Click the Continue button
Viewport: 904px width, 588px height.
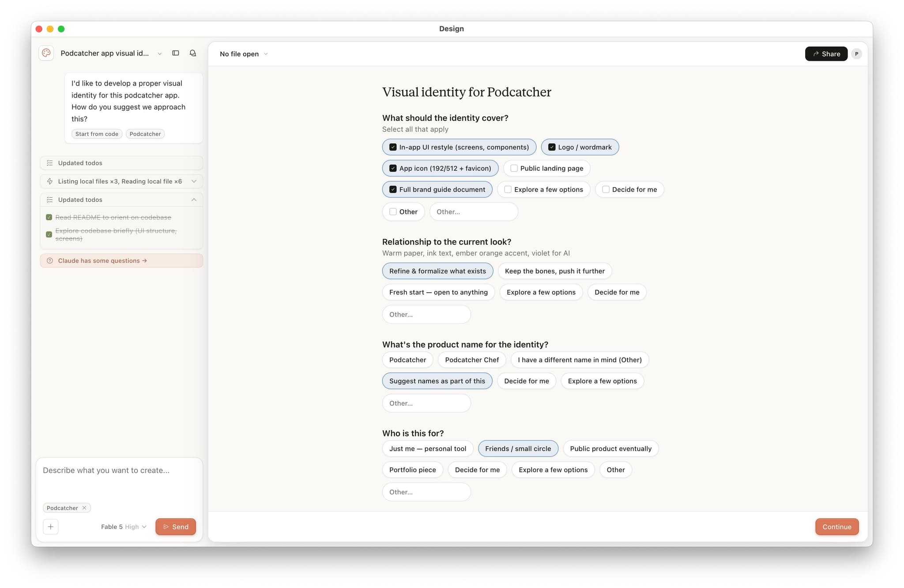coord(837,527)
